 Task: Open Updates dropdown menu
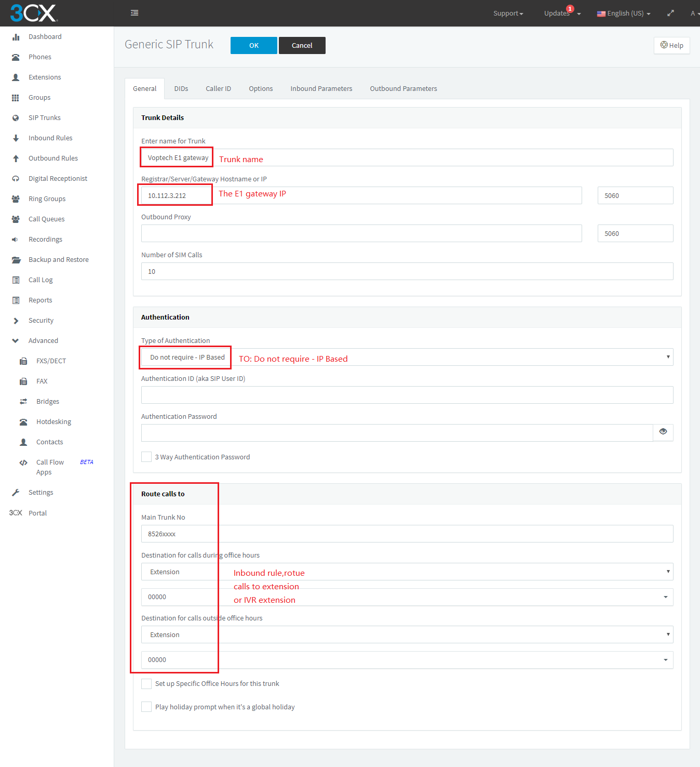(x=562, y=14)
